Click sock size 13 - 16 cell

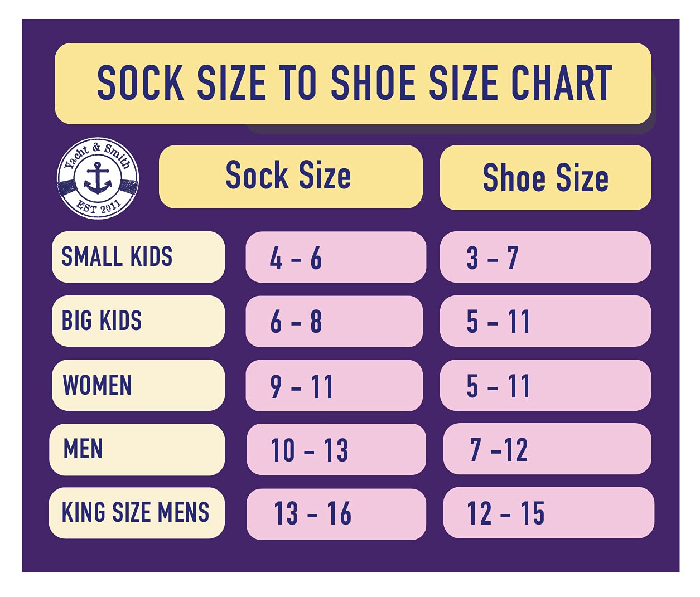pos(336,514)
